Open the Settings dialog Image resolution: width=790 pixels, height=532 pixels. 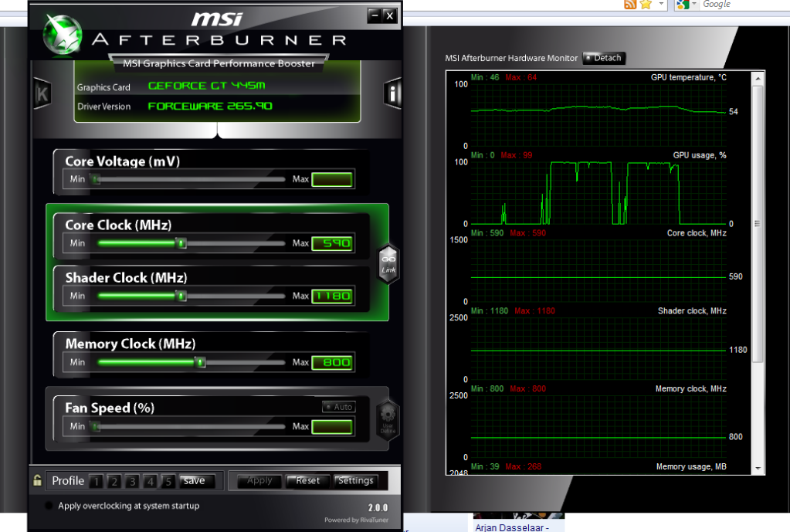pyautogui.click(x=356, y=481)
